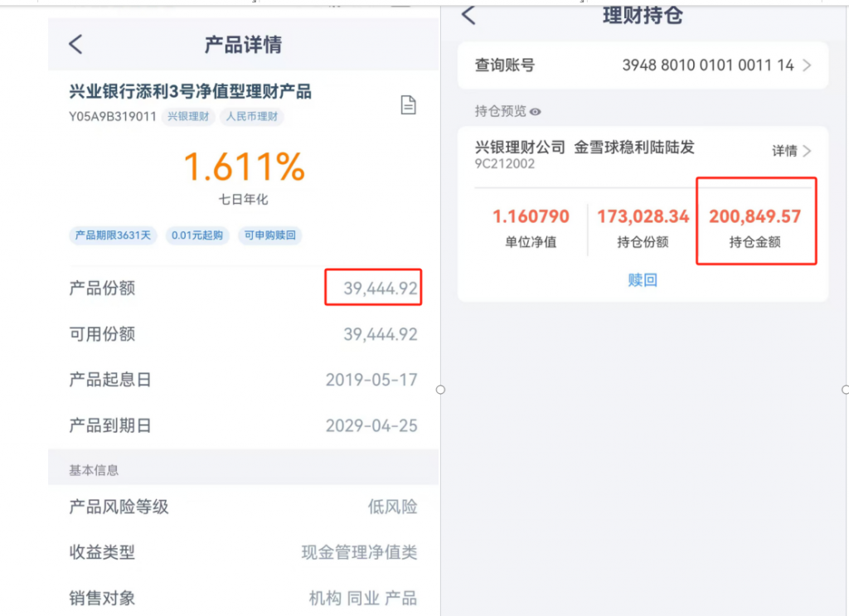Click the 查询账号 label
849x616 pixels.
click(x=505, y=65)
